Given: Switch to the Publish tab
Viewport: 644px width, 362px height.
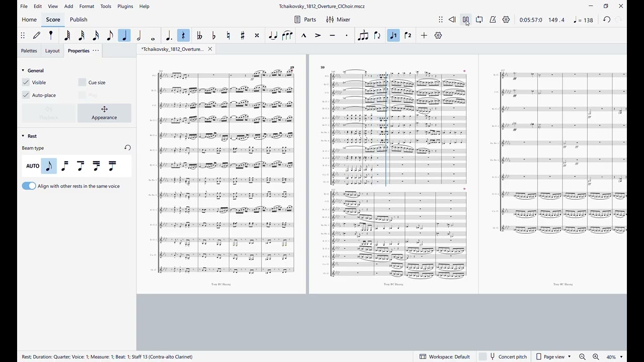Looking at the screenshot, I should 78,20.
